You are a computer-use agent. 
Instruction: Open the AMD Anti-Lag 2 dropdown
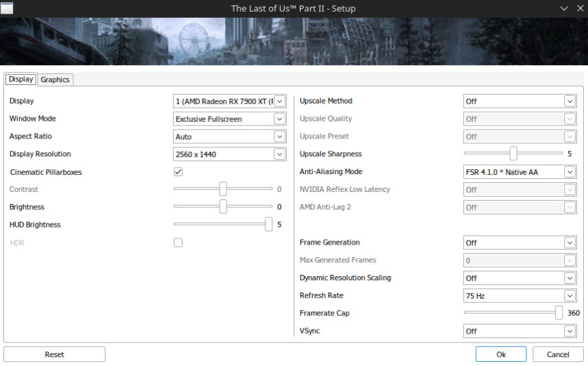520,207
